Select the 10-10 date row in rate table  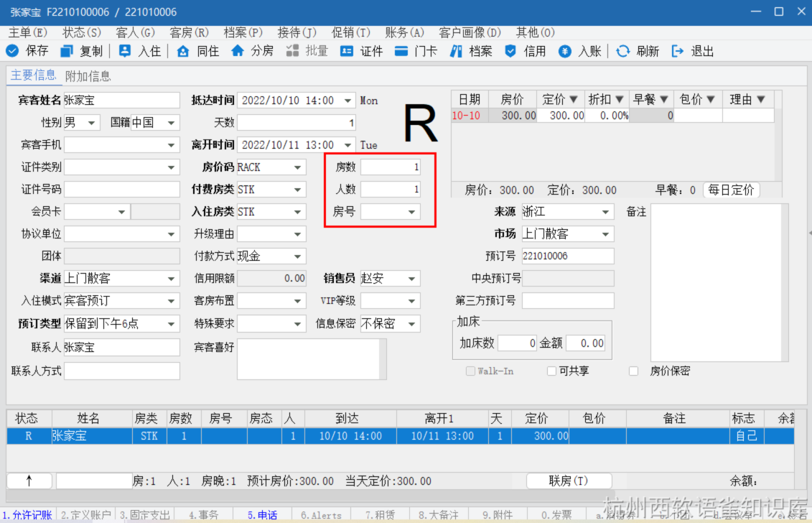pos(612,116)
